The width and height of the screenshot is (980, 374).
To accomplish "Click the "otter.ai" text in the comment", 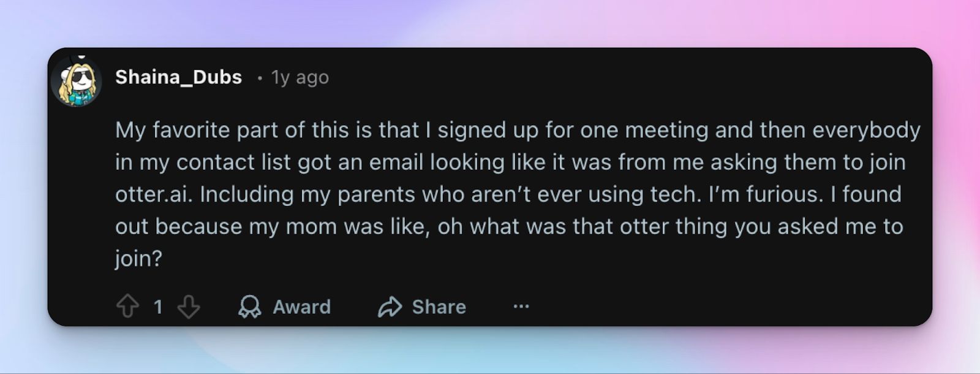I will point(154,194).
